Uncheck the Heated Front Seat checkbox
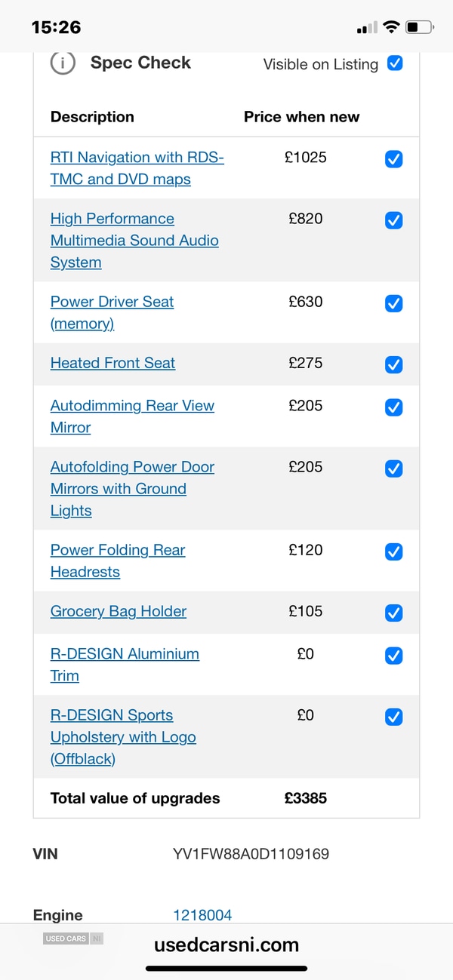This screenshot has width=453, height=980. click(x=393, y=365)
